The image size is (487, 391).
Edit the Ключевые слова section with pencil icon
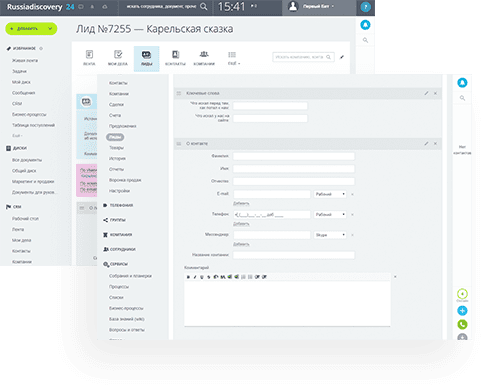point(426,93)
